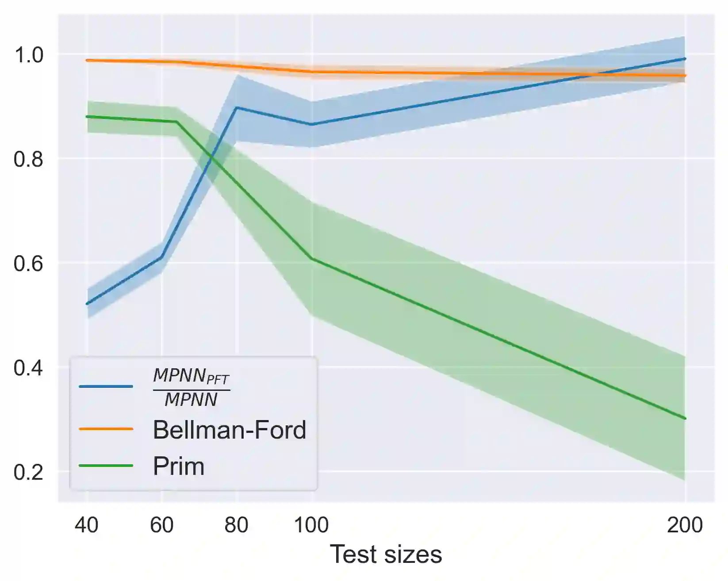This screenshot has width=728, height=581.
Task: Click the y-axis tick label 0.8
Action: pos(29,159)
